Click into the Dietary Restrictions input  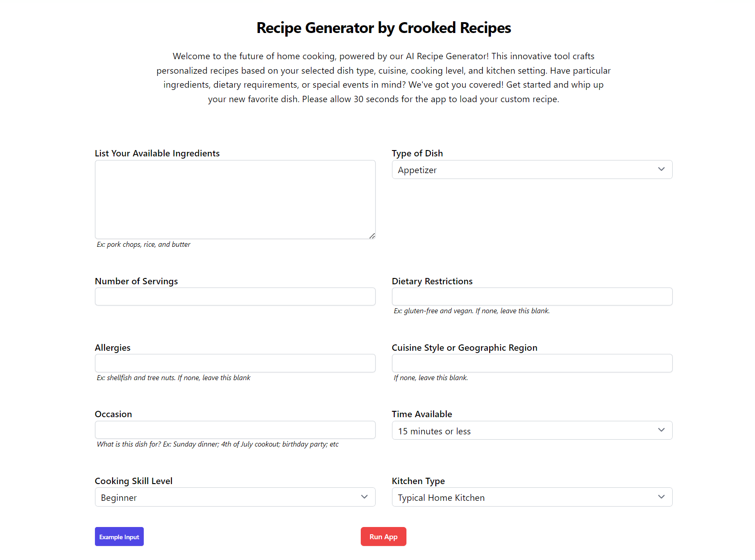pos(532,296)
